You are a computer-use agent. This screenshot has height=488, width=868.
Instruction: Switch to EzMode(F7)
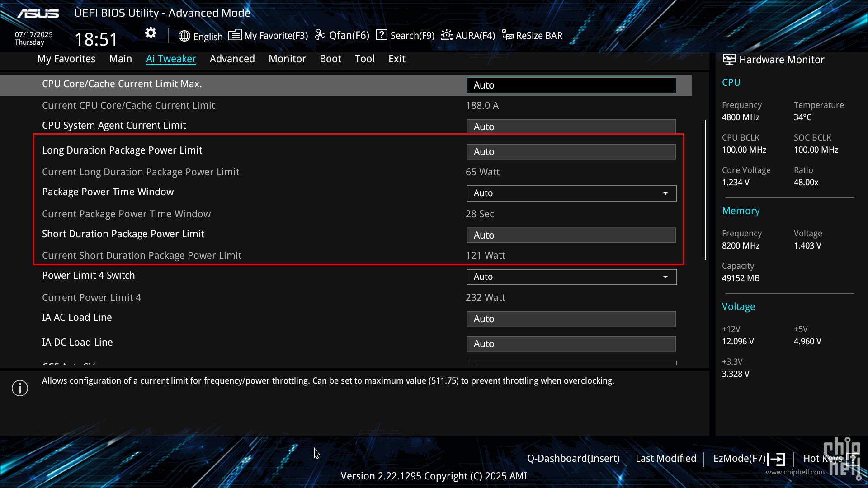pos(740,459)
